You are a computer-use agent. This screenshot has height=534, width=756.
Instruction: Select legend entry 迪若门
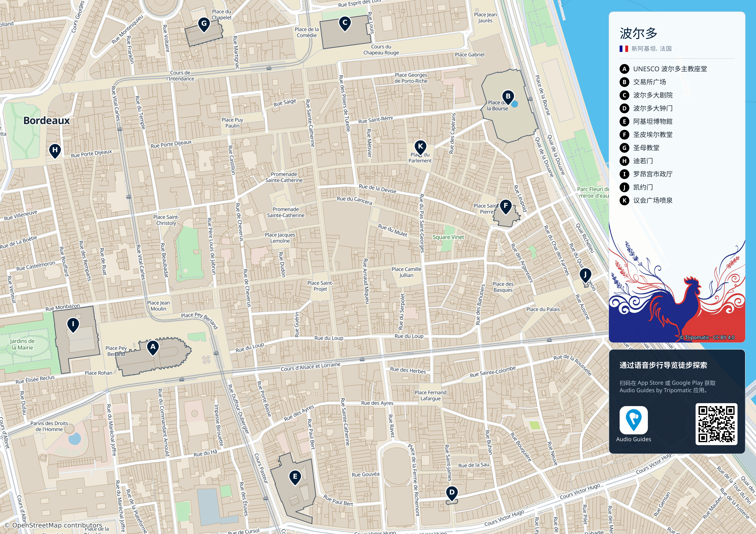coord(636,161)
